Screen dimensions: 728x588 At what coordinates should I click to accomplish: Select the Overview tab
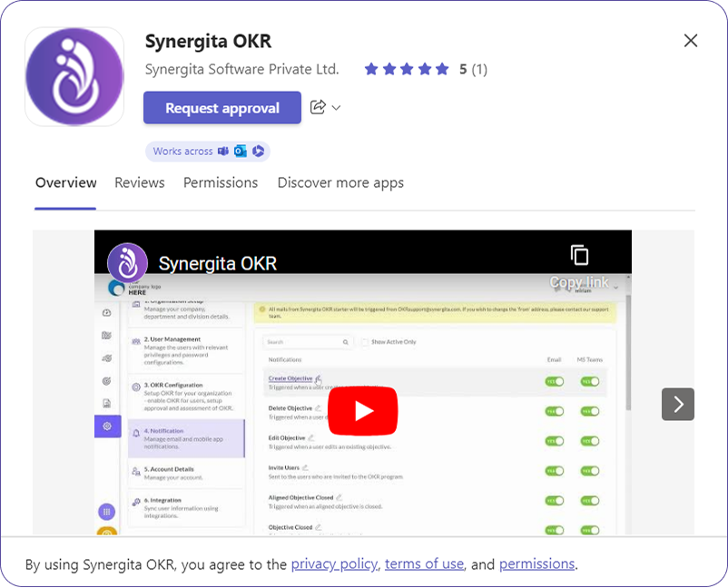click(x=65, y=182)
